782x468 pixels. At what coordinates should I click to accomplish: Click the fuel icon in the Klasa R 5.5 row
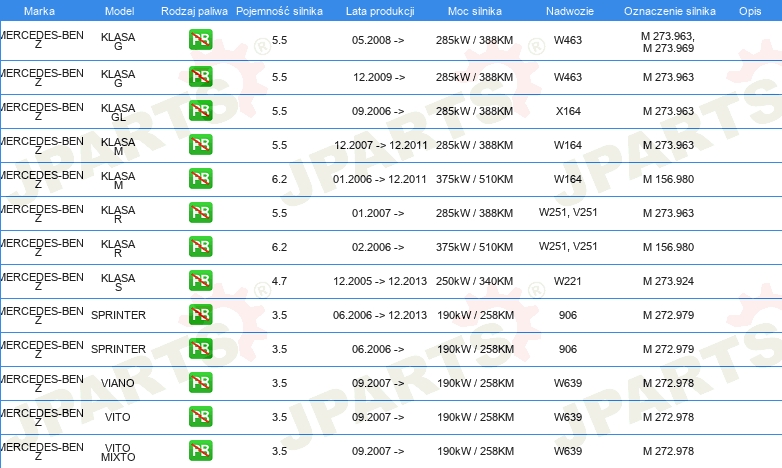[200, 213]
